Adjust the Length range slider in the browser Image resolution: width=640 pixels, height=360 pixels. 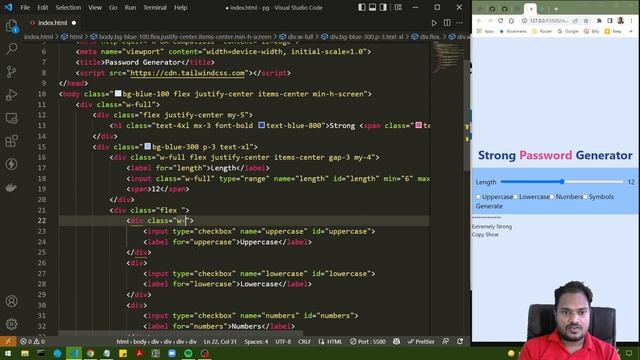(562, 182)
